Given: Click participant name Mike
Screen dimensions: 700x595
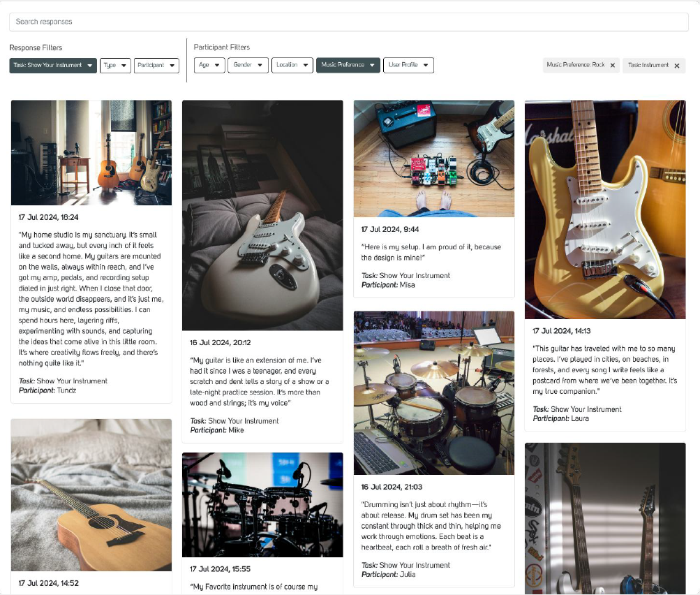Looking at the screenshot, I should 236,430.
